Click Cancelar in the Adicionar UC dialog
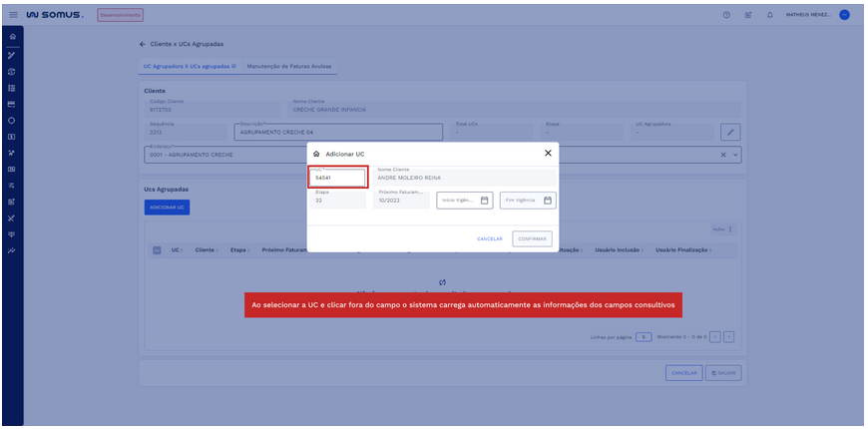The width and height of the screenshot is (868, 429). (489, 238)
